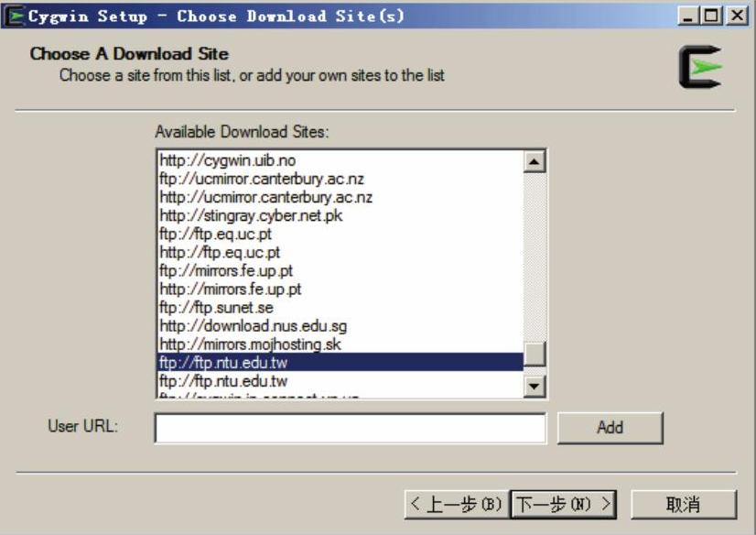Image resolution: width=756 pixels, height=535 pixels.
Task: Select http://mirrors.mojhosting.sk site
Action: coord(340,344)
